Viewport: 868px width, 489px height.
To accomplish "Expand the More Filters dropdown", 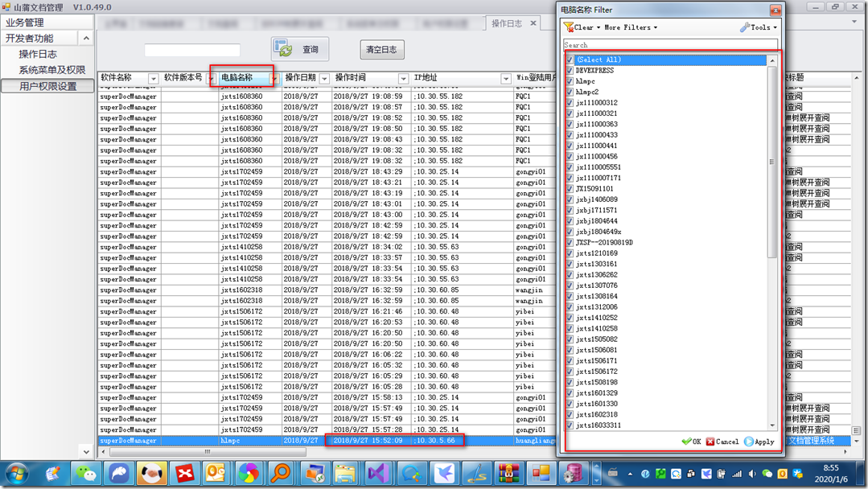I will tap(631, 27).
